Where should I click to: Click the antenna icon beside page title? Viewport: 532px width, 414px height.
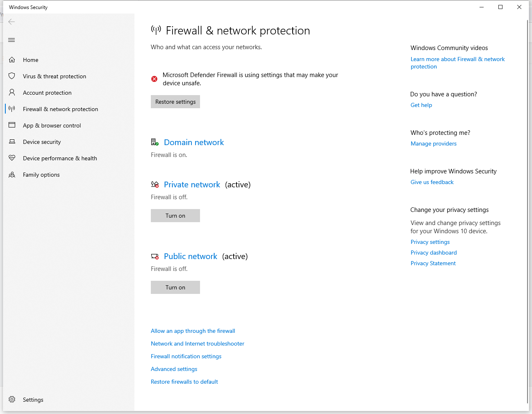point(156,30)
